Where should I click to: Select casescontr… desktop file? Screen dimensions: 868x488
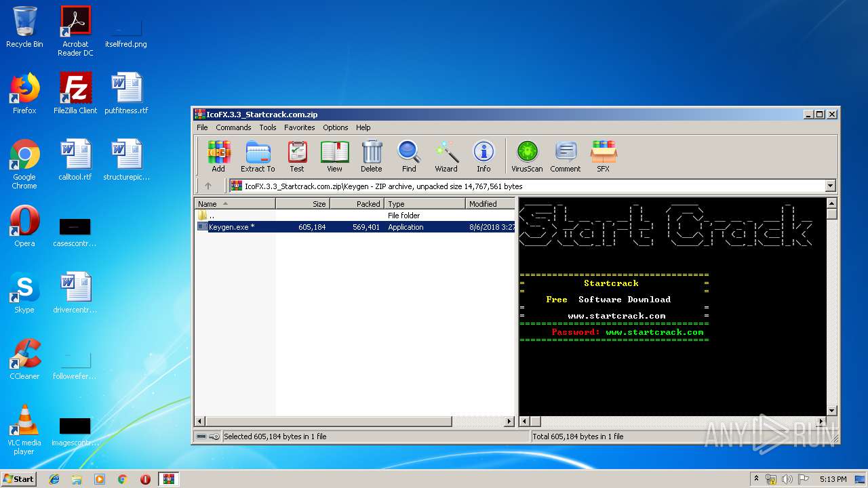(75, 232)
